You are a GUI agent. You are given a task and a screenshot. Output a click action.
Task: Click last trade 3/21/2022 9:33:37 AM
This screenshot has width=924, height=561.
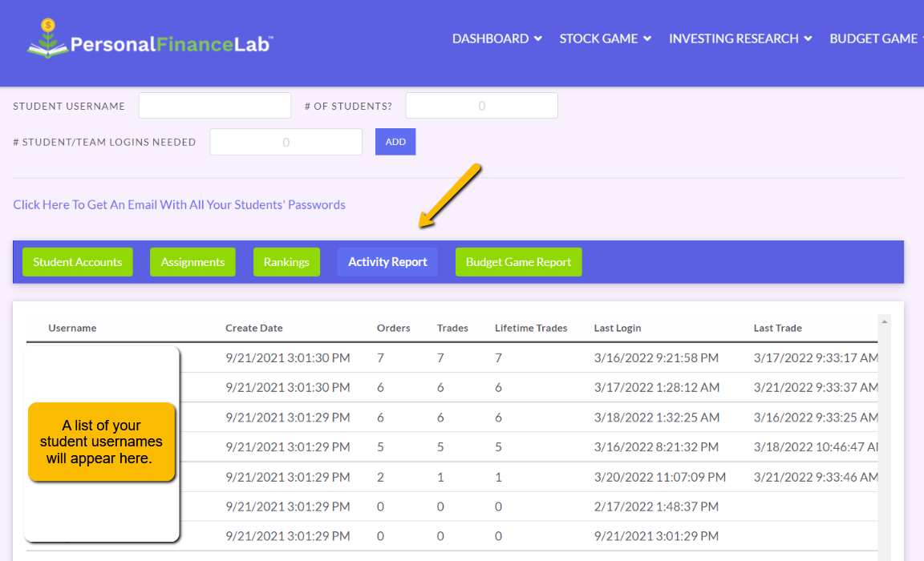tap(816, 387)
